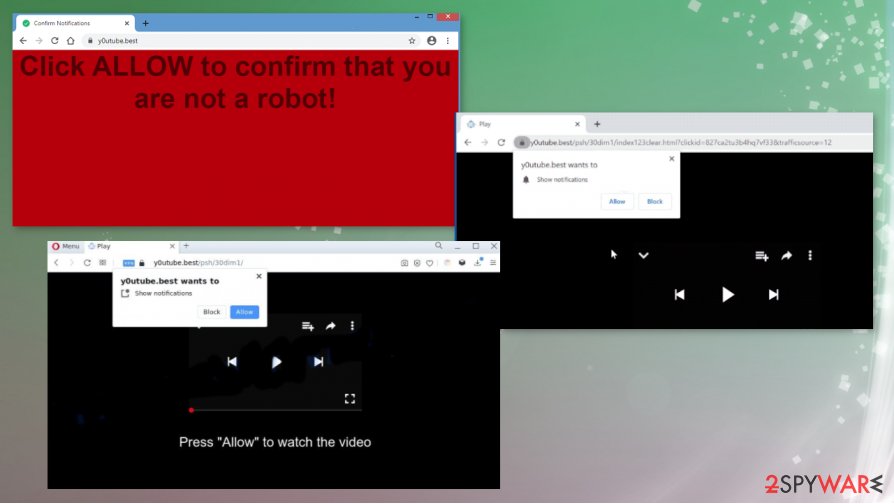Go back in right Chrome window
Image resolution: width=894 pixels, height=504 pixels.
click(468, 143)
